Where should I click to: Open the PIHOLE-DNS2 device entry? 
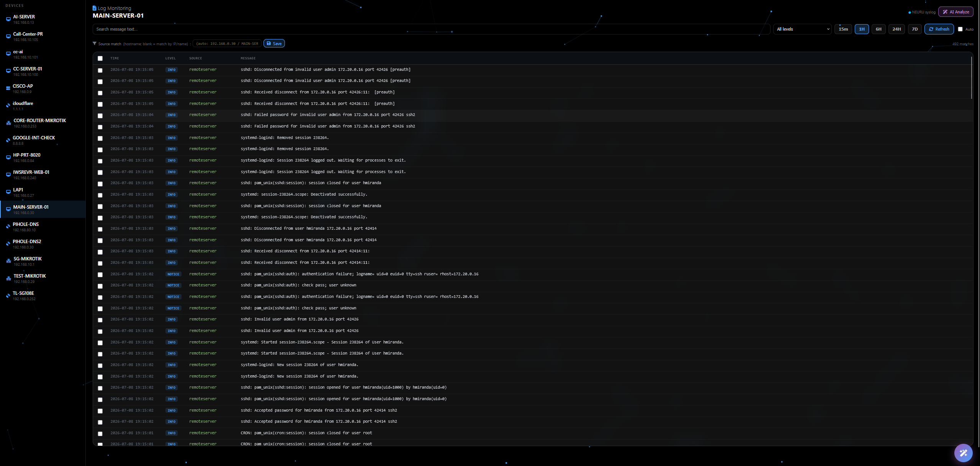click(x=43, y=244)
